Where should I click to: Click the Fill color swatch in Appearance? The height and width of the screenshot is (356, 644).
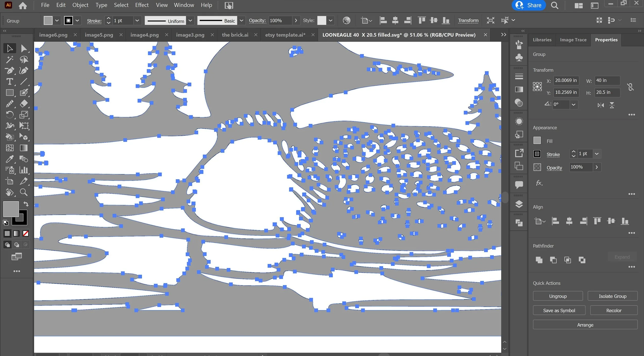click(537, 141)
